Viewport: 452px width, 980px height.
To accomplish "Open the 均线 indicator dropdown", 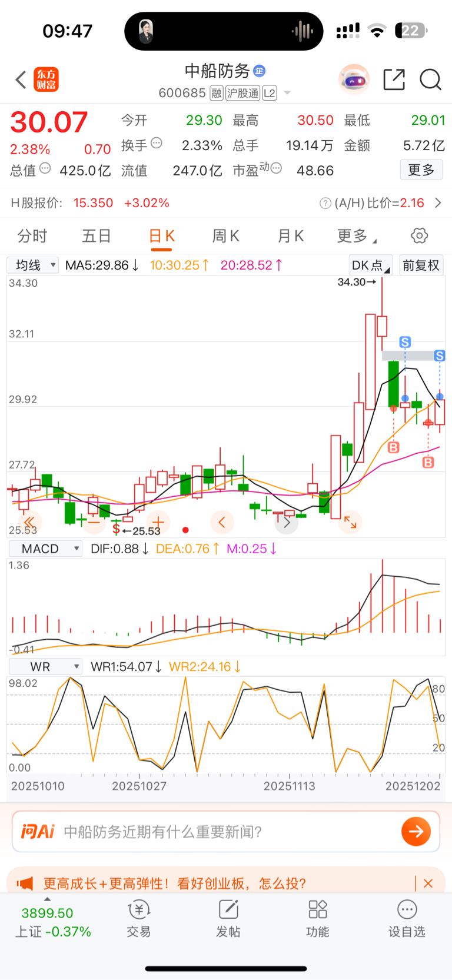I will [x=33, y=265].
